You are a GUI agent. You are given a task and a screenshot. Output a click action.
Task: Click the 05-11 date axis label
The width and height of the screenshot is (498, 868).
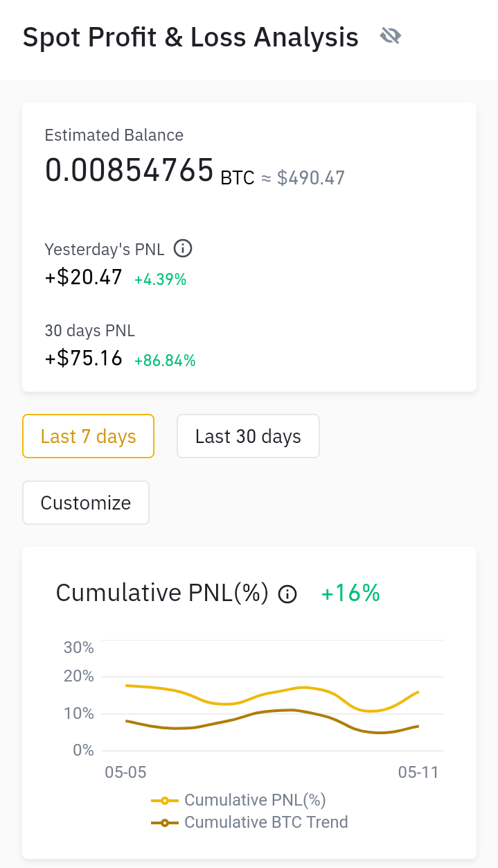[x=418, y=772]
